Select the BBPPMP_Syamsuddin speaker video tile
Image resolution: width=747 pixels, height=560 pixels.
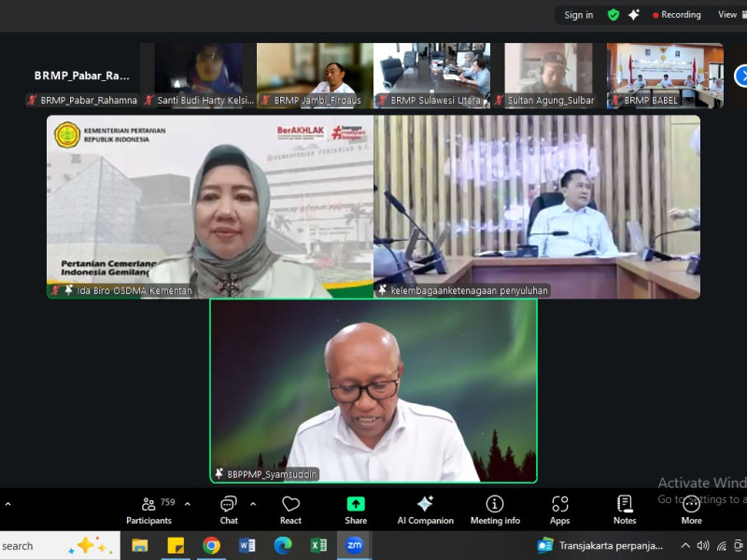(x=373, y=390)
